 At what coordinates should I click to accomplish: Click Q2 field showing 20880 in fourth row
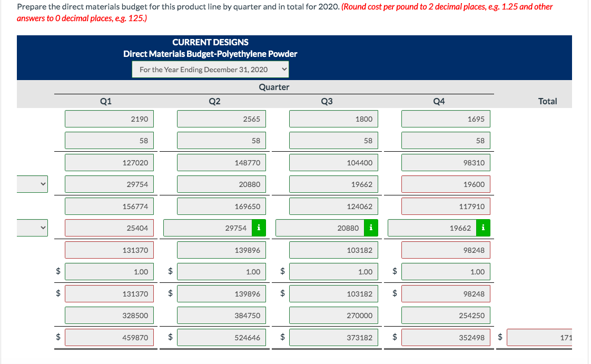click(x=222, y=184)
